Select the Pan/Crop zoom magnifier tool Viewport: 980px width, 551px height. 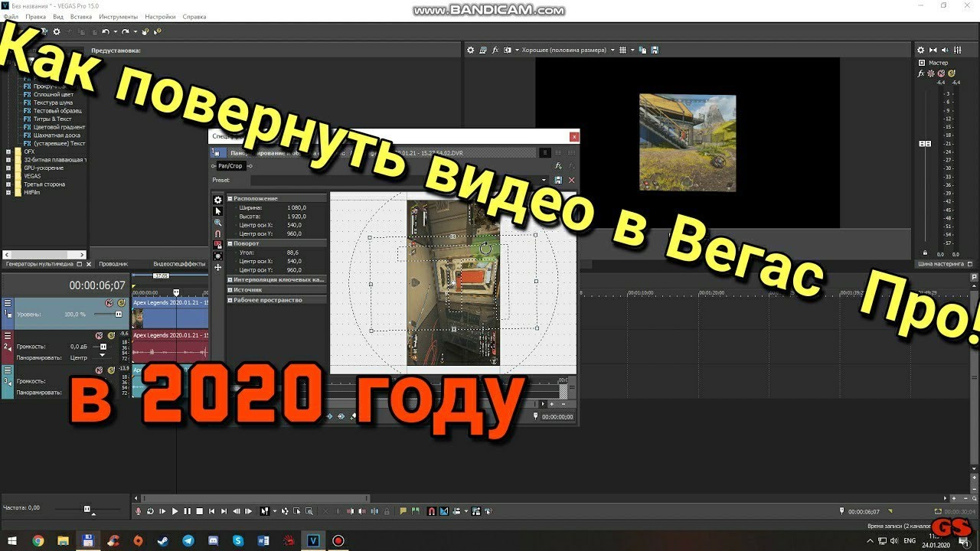tap(218, 223)
